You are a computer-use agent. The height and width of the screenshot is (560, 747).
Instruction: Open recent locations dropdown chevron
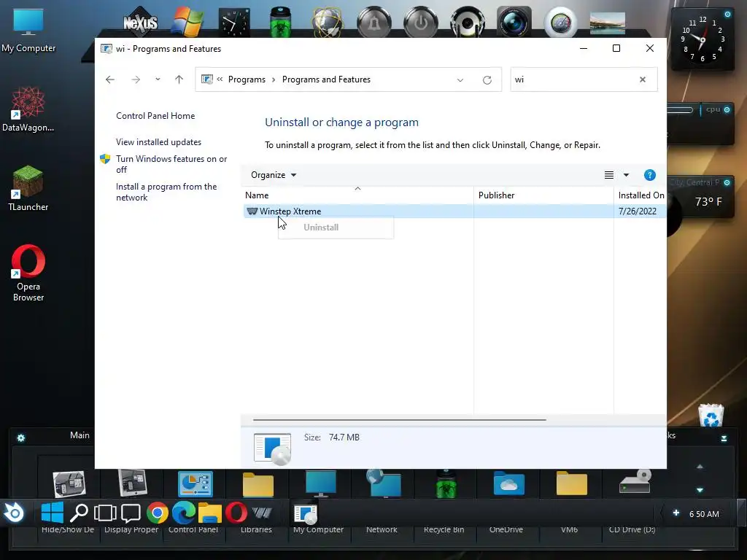point(158,79)
